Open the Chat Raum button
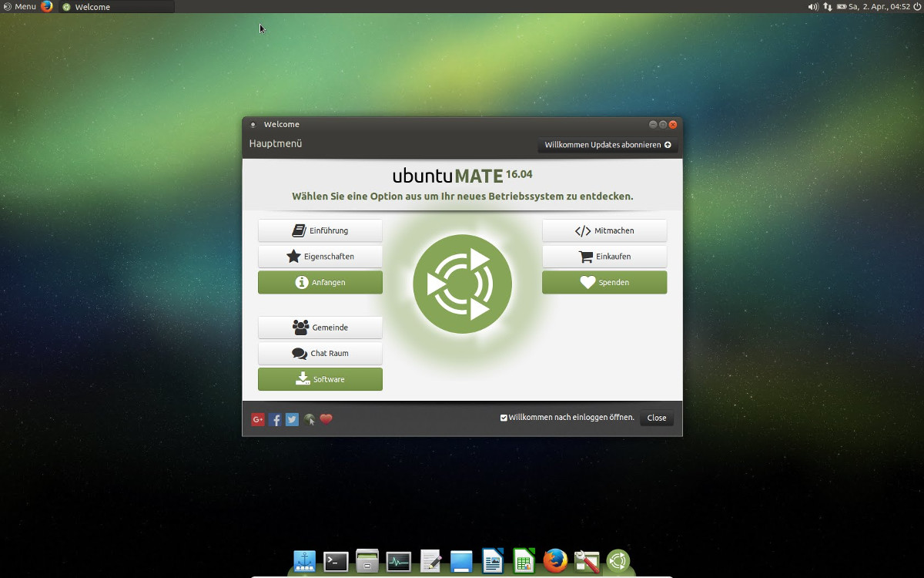 tap(320, 354)
